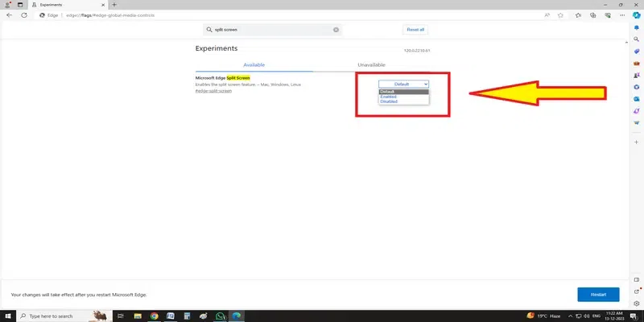Click Type here to search box
The height and width of the screenshot is (322, 644).
point(64,316)
